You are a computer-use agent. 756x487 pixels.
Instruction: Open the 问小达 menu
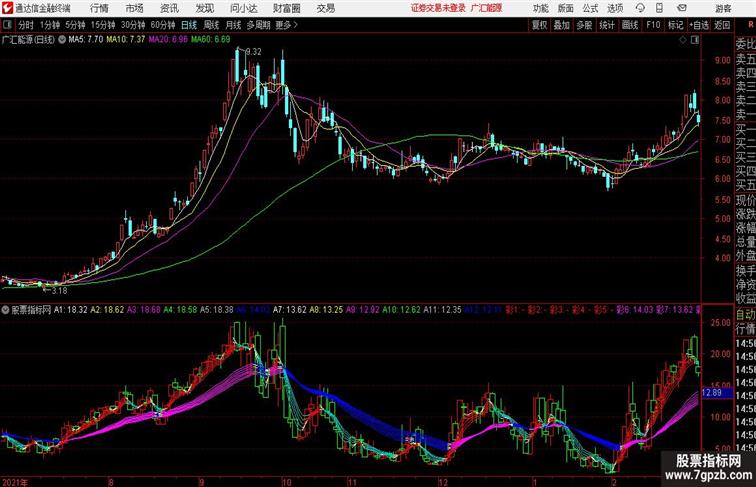(243, 8)
